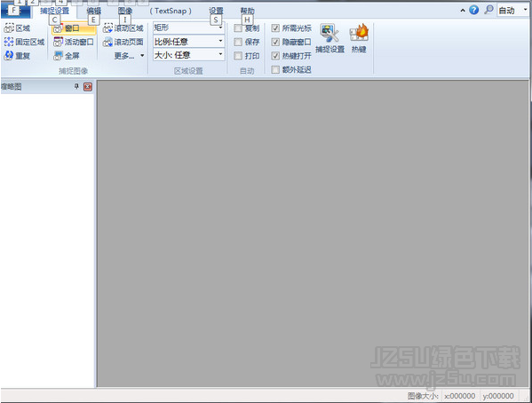The width and height of the screenshot is (532, 403).
Task: Select the 窗口 window capture tool
Action: [x=74, y=28]
